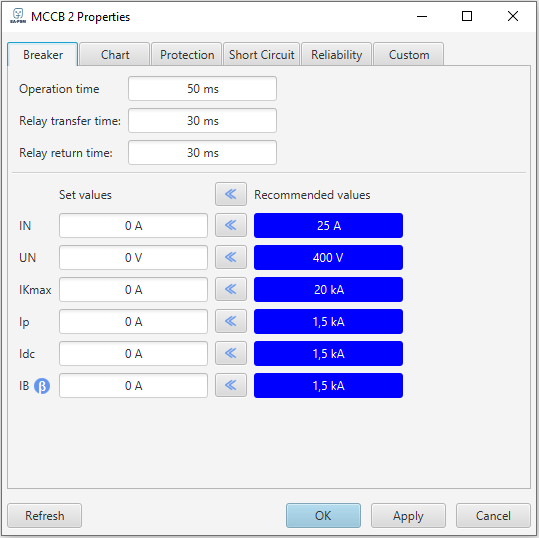The width and height of the screenshot is (539, 538).
Task: Apply recommended Ip value with arrow button
Action: [x=231, y=321]
